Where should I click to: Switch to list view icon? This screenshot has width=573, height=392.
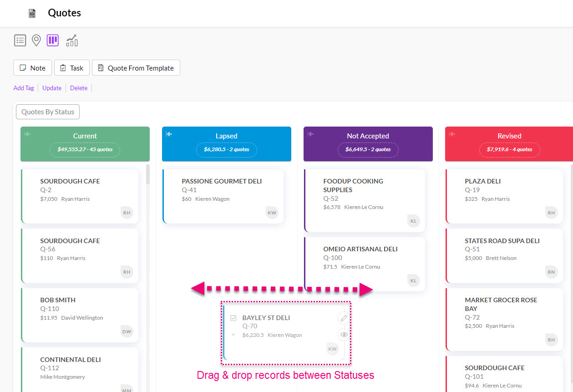pos(20,41)
